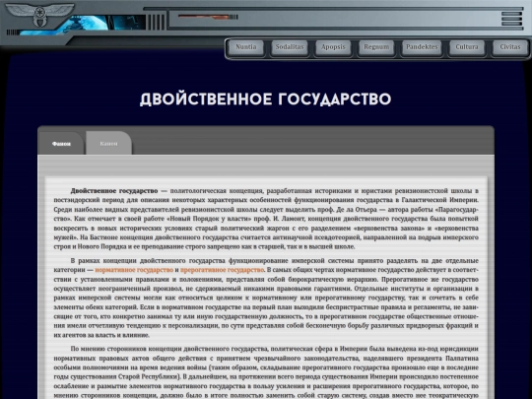Click the page title Двойственное государство

pyautogui.click(x=266, y=100)
